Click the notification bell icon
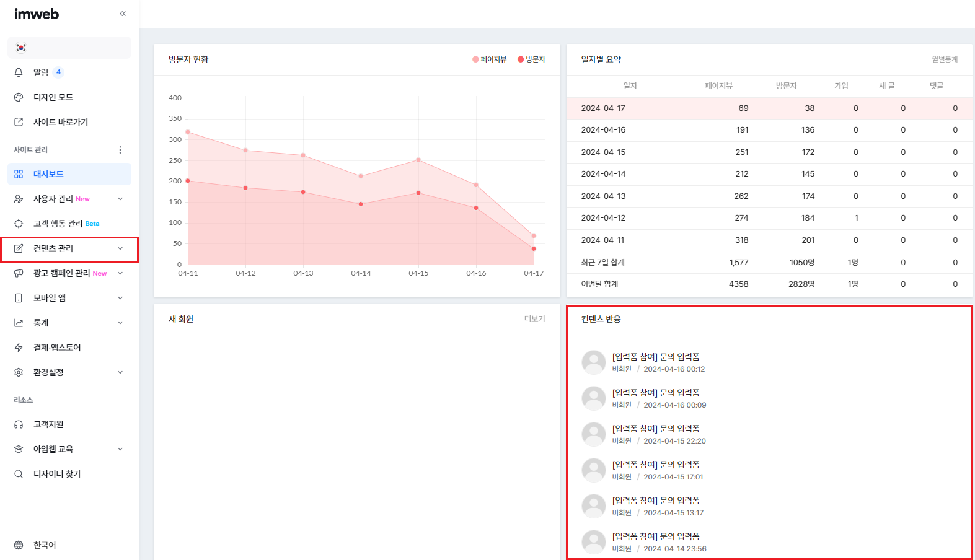Screen dimensions: 975x560 coord(19,72)
